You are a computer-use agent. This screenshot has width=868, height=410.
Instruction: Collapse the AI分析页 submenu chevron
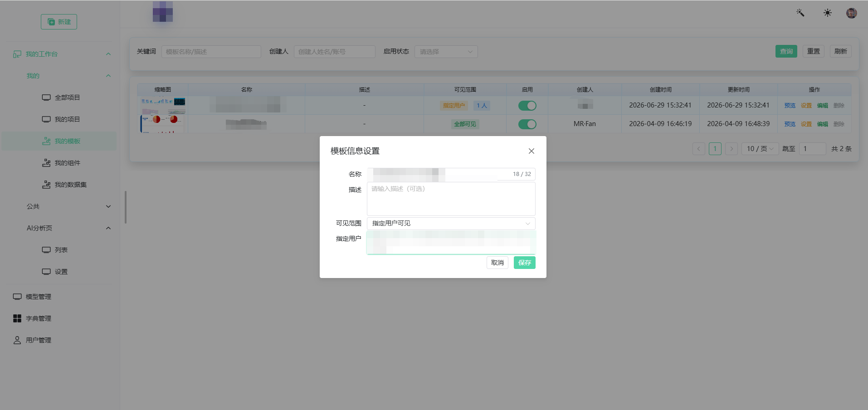tap(108, 228)
